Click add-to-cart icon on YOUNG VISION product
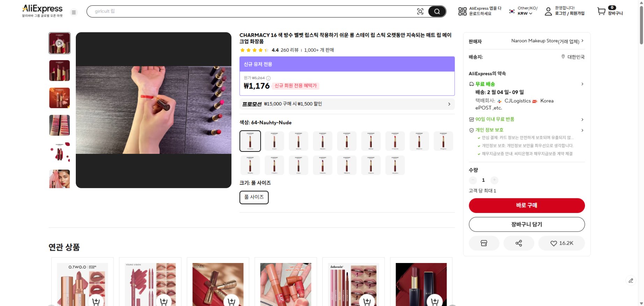 pyautogui.click(x=164, y=301)
